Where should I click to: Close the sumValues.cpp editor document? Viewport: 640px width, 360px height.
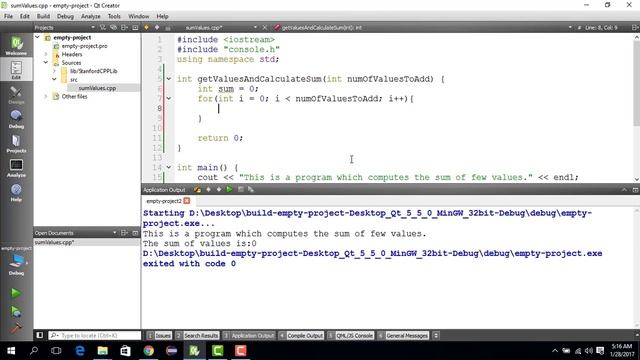click(x=264, y=27)
